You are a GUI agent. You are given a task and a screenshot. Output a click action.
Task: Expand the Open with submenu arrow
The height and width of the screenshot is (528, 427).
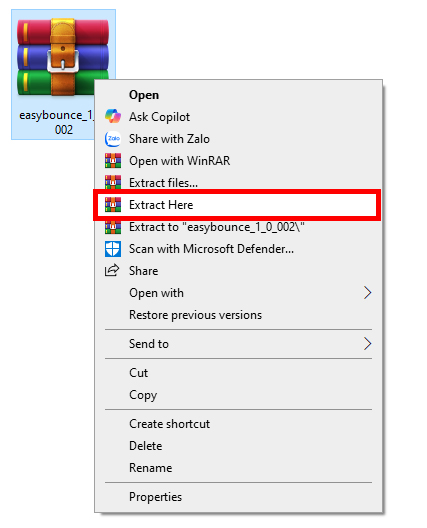pyautogui.click(x=367, y=293)
